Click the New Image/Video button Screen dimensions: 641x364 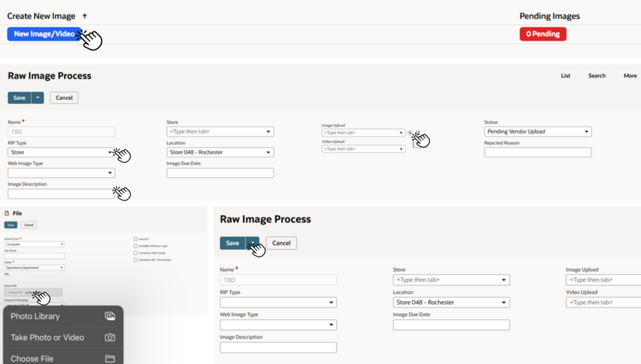point(44,34)
